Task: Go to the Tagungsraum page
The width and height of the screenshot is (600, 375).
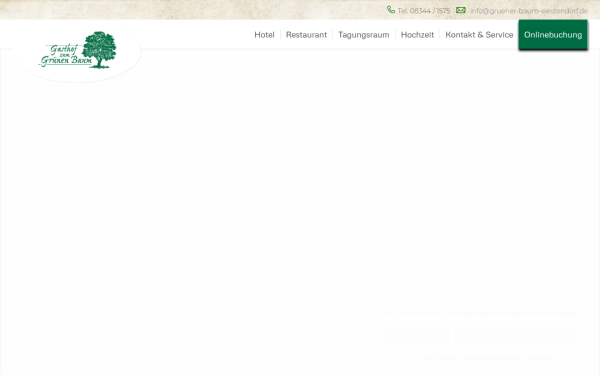Action: tap(364, 35)
